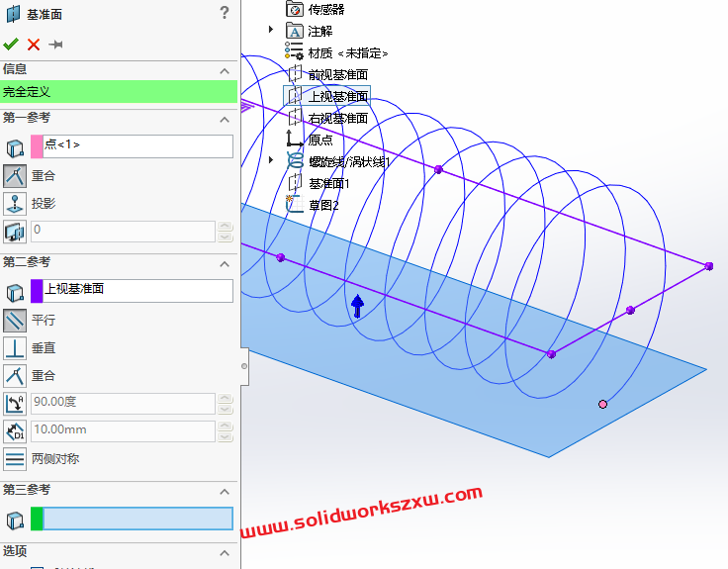
Task: Select 右视基准面 in the feature tree
Action: click(337, 118)
